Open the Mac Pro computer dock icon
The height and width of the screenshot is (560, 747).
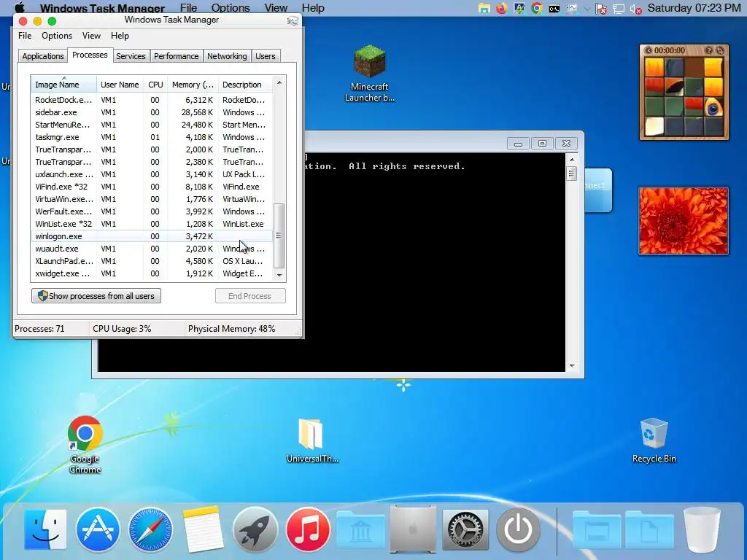[x=413, y=529]
